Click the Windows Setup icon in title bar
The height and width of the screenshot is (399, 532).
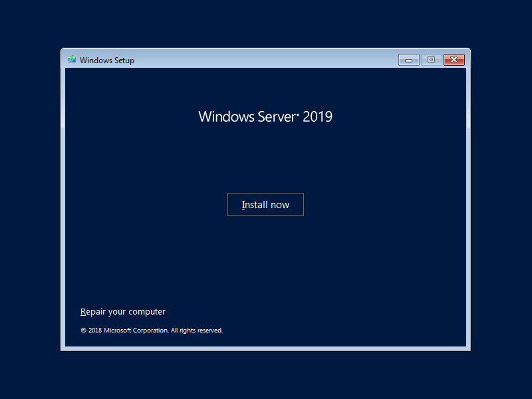pos(72,60)
